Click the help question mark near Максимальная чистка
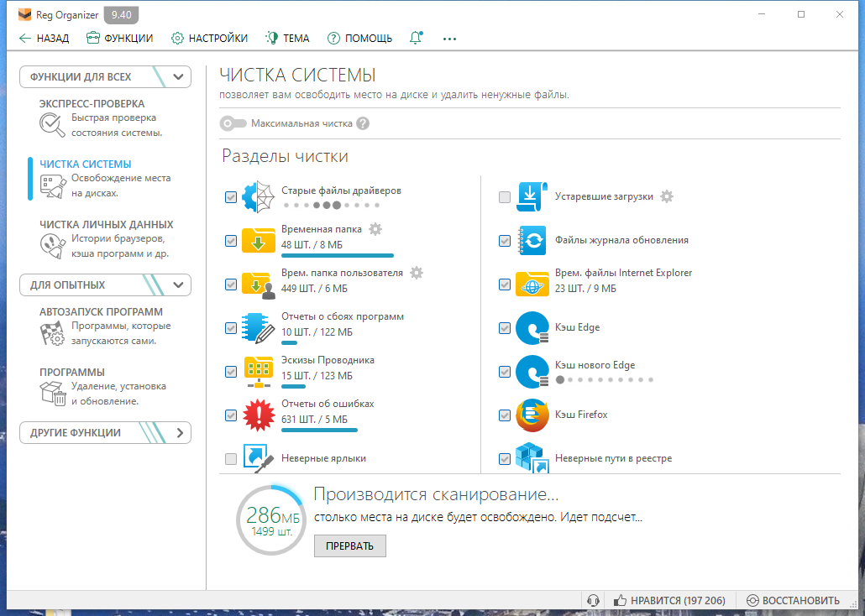The height and width of the screenshot is (616, 865). (x=363, y=123)
